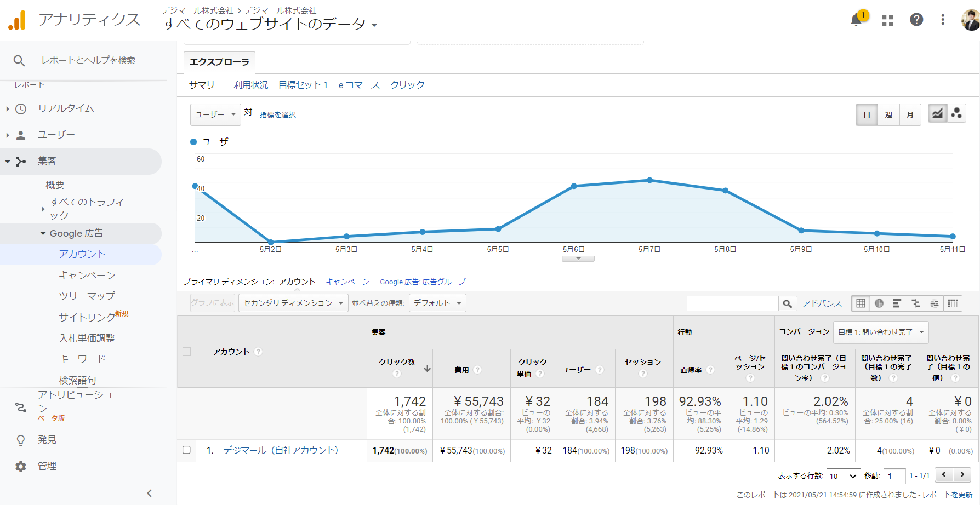Open the 目標 1: 問い合わせ完了 dropdown
980x505 pixels.
point(881,332)
